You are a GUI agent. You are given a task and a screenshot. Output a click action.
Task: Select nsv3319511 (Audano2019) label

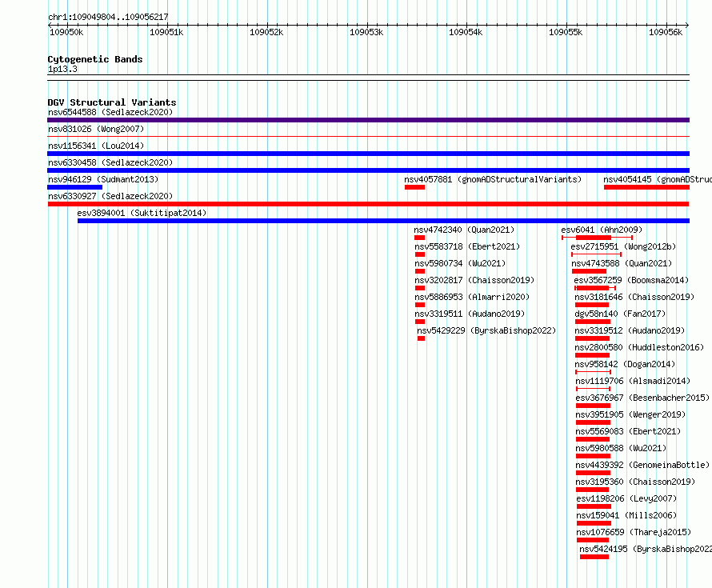[x=470, y=314]
